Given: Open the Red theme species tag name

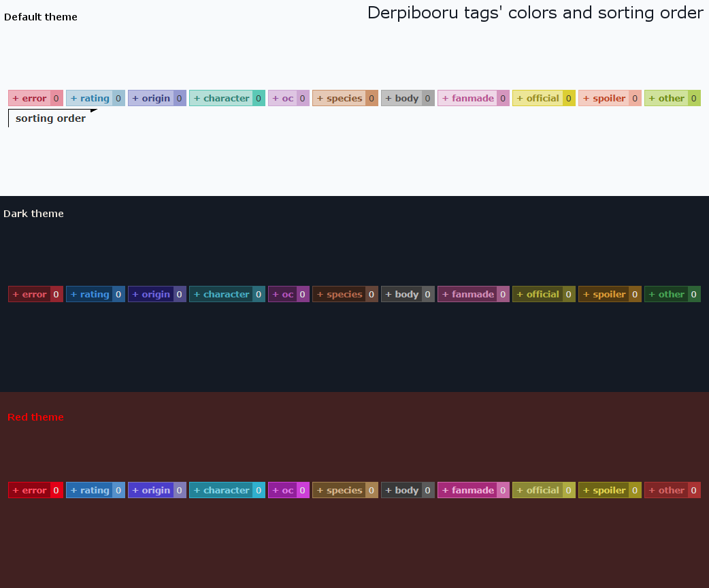Looking at the screenshot, I should pos(344,490).
